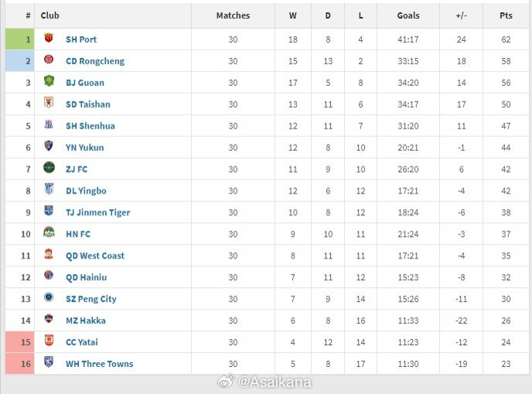Image resolution: width=532 pixels, height=394 pixels.
Task: Click the SD Taishan club crest icon
Action: (x=49, y=104)
